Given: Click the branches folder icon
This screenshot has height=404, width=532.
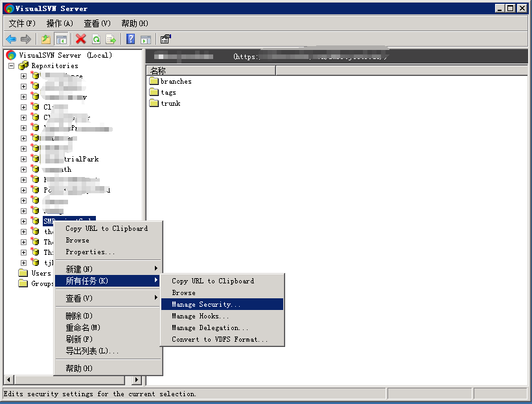Looking at the screenshot, I should click(x=154, y=81).
